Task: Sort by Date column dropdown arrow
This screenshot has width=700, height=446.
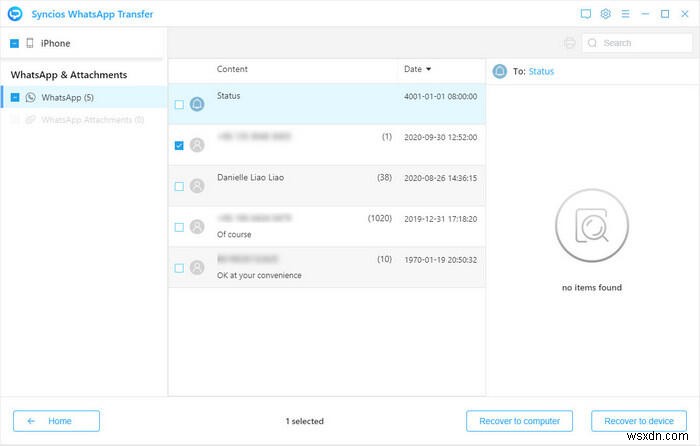Action: 429,69
